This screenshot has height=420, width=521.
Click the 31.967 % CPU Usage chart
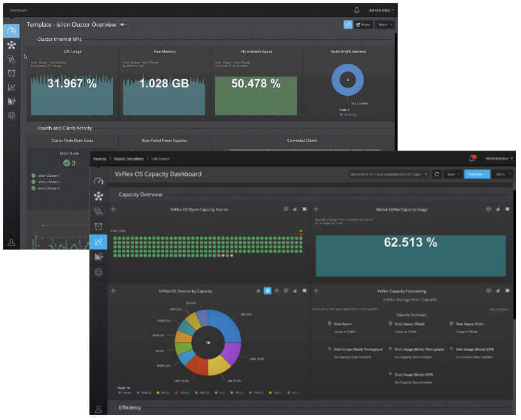[x=72, y=94]
